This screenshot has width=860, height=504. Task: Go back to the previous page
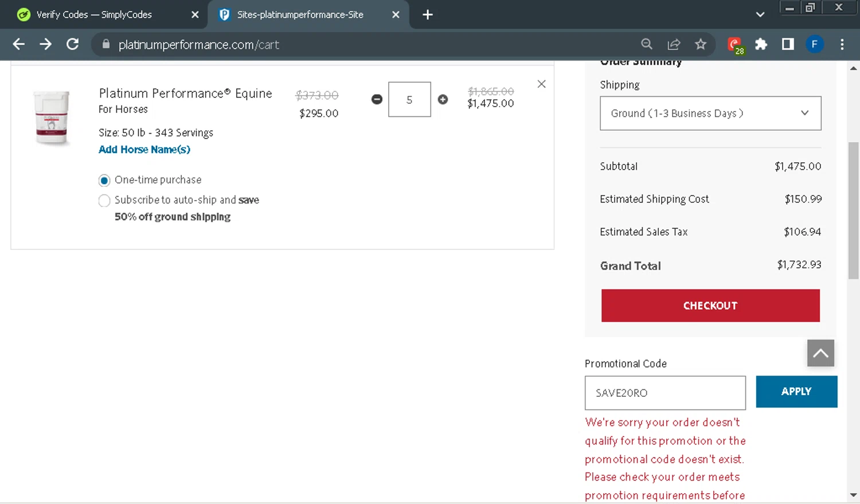tap(18, 44)
